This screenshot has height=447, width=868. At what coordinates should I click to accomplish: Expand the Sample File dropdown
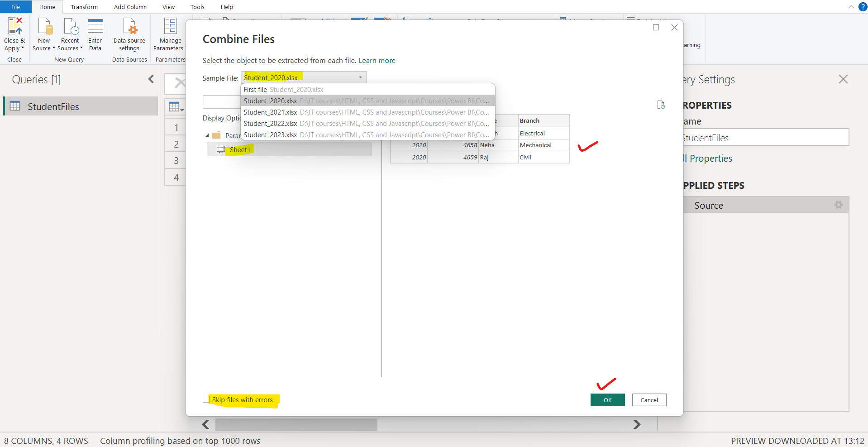coord(360,78)
